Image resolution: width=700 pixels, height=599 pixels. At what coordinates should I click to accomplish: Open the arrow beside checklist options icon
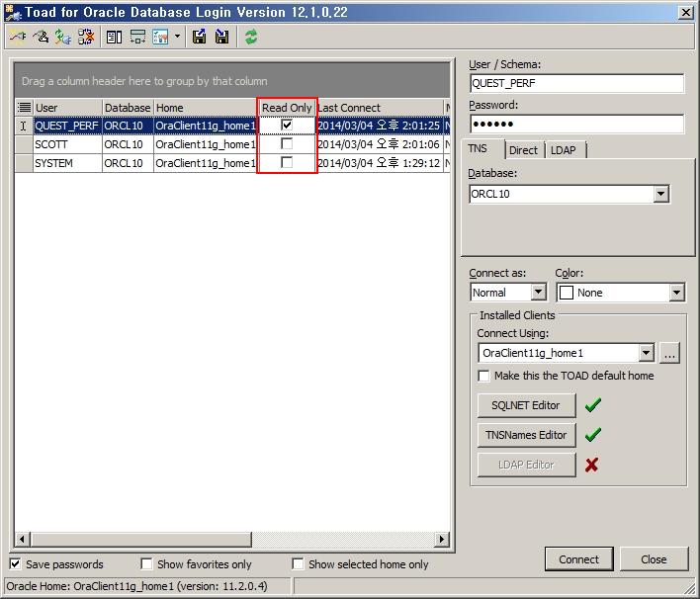click(177, 37)
